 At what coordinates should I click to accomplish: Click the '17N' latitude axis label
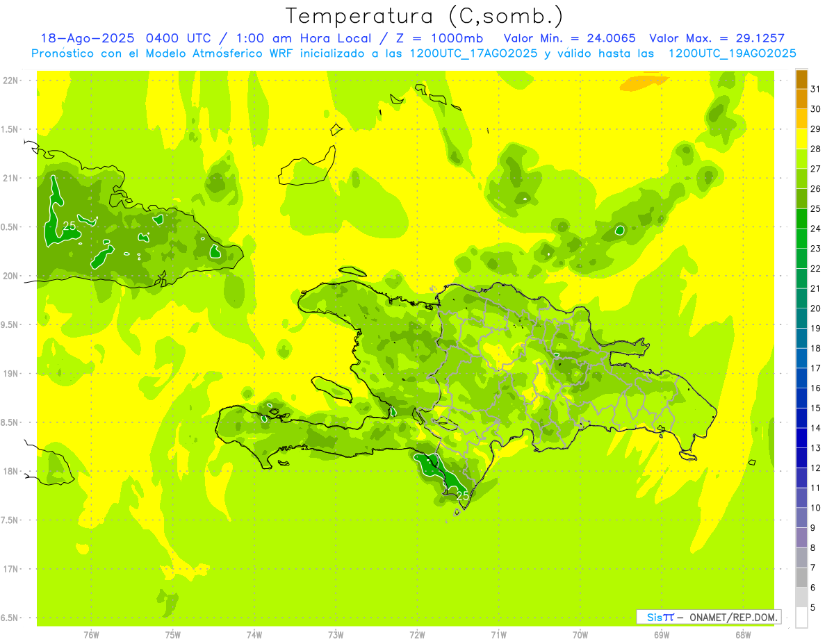(x=10, y=569)
